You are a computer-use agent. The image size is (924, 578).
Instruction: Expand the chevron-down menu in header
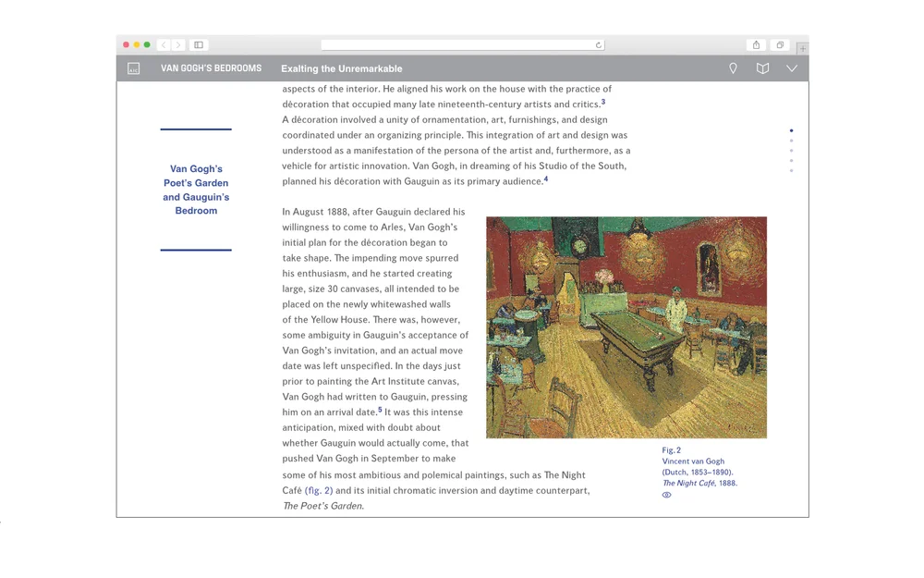(792, 68)
